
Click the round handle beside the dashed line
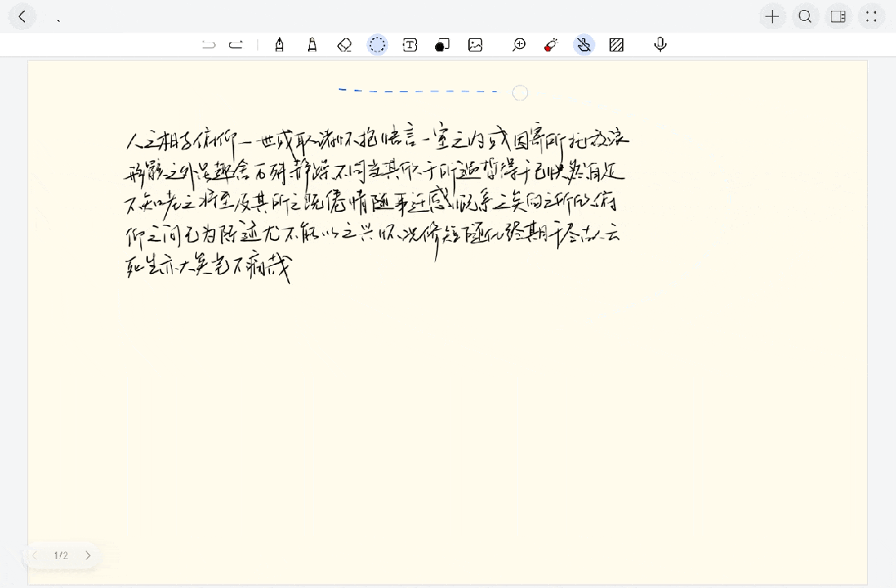click(520, 93)
